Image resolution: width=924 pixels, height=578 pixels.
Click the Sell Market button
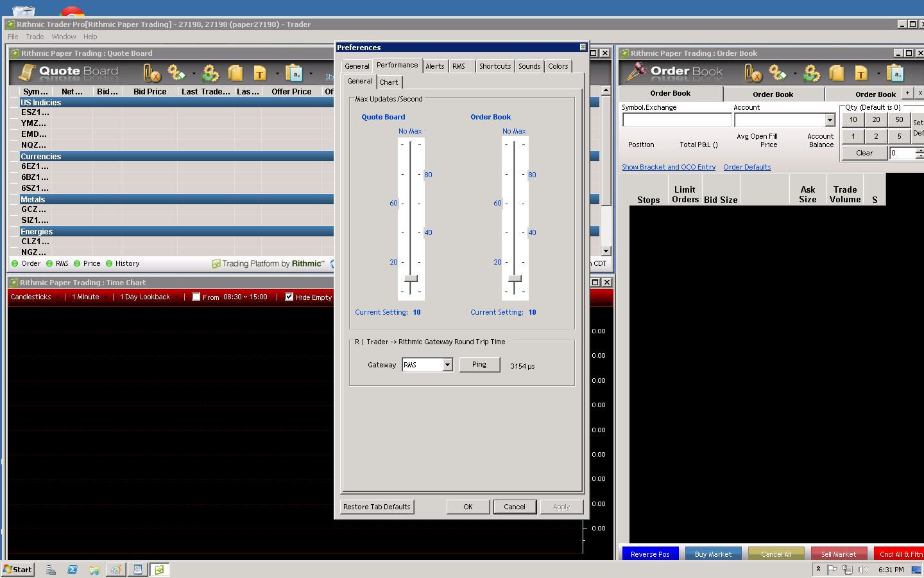coord(839,554)
